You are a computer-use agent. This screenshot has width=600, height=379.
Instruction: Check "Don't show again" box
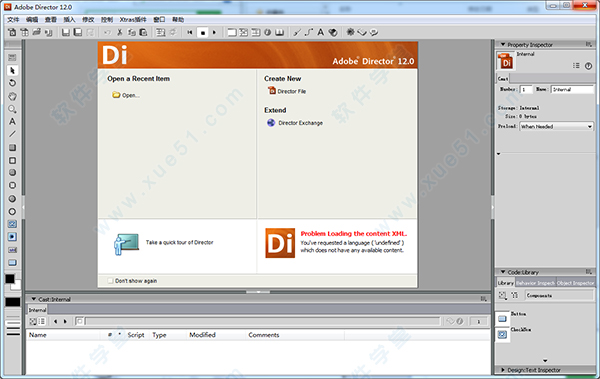click(x=110, y=281)
